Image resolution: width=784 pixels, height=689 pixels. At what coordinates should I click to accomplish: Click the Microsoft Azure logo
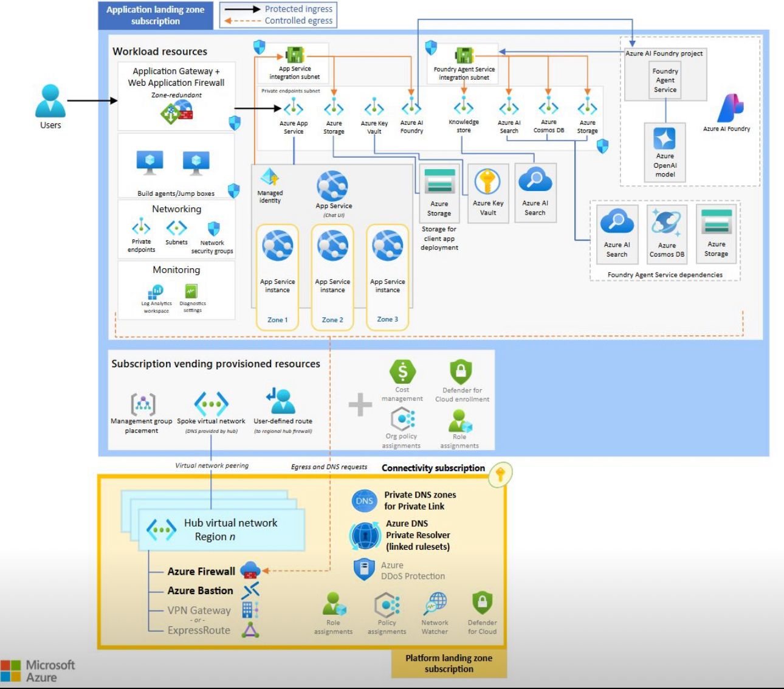(38, 671)
